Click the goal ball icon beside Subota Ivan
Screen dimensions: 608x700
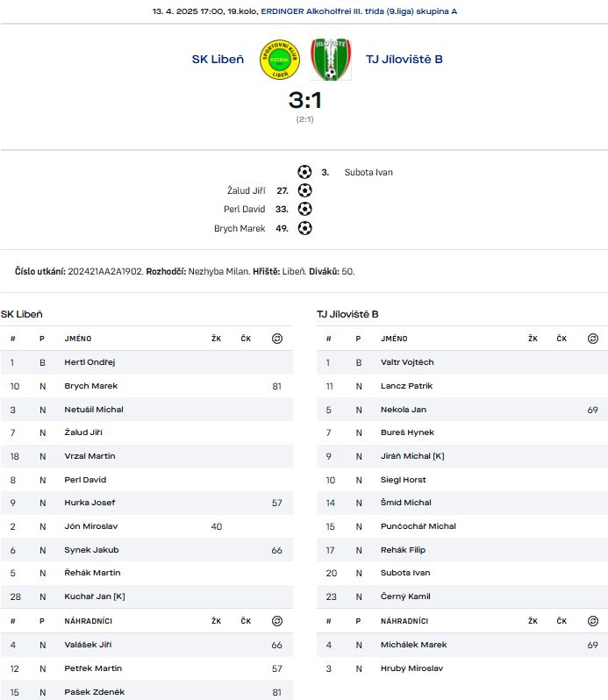pos(304,172)
